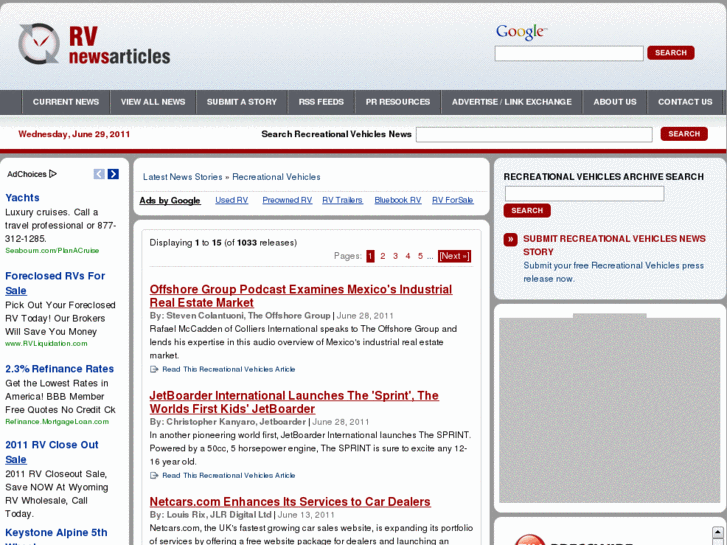Click article icon under the Offshore Group story
The image size is (727, 545).
[154, 369]
